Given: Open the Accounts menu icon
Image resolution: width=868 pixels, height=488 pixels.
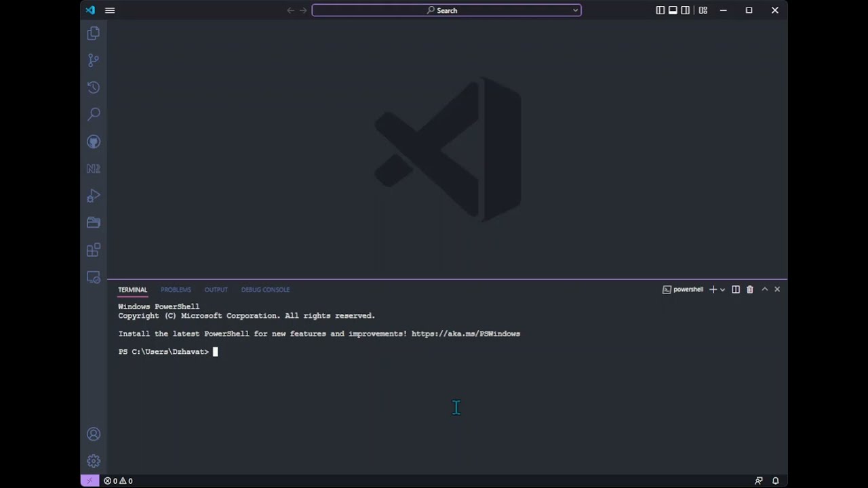Looking at the screenshot, I should 94,434.
